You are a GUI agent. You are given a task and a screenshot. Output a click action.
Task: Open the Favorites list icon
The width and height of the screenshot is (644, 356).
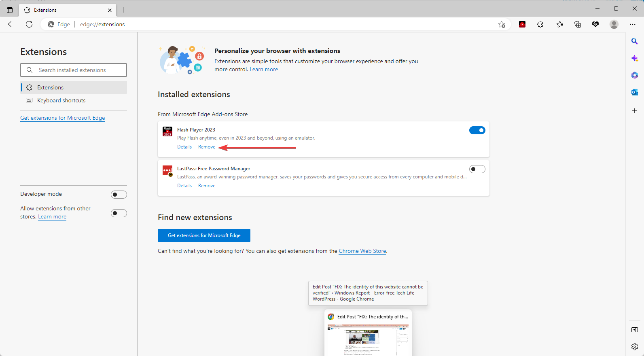[560, 24]
